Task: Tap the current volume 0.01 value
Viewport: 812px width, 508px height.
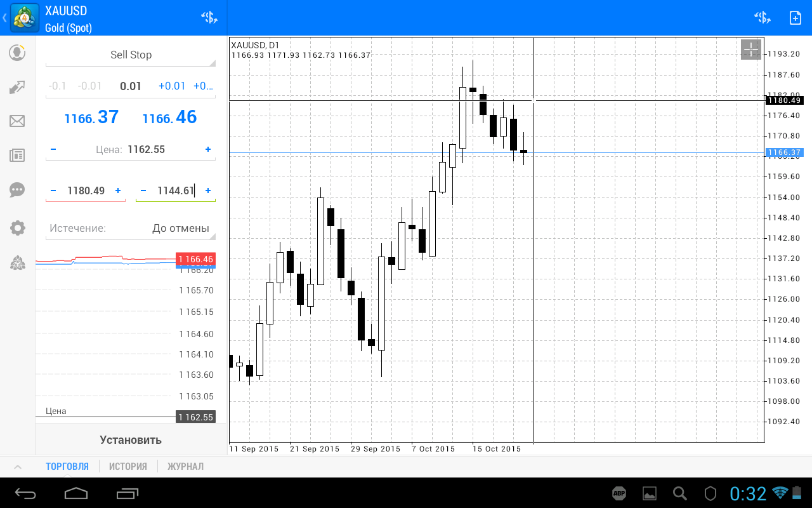Action: pos(131,86)
